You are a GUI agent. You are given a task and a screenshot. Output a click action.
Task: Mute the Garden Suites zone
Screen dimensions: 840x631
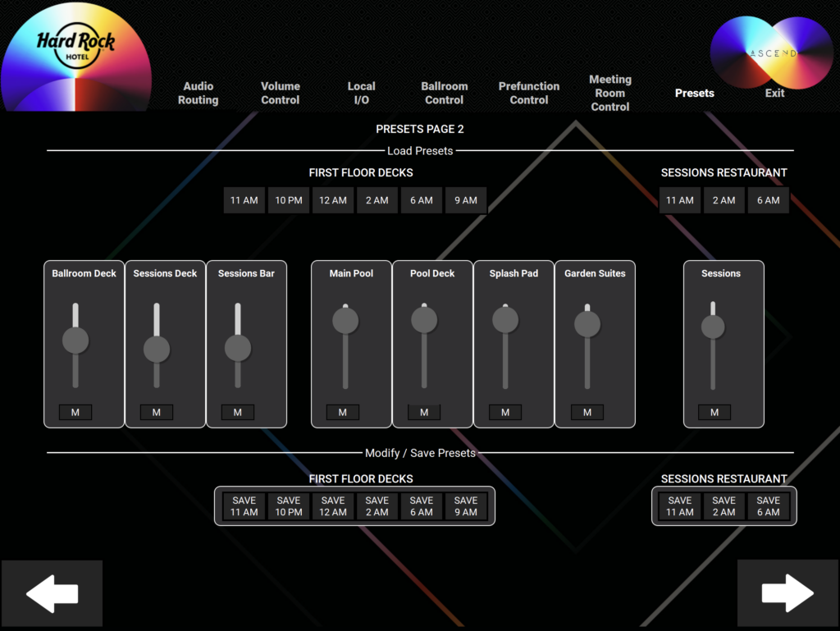tap(587, 412)
